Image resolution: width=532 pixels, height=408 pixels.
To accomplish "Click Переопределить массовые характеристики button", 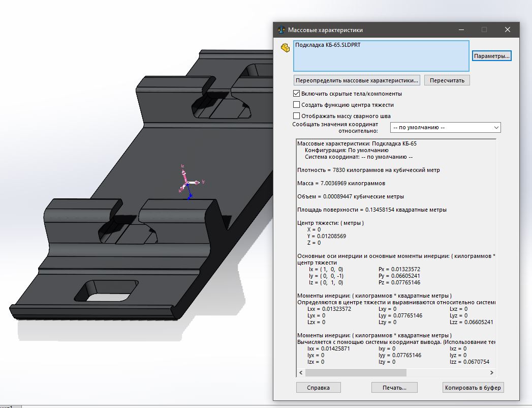I will coord(357,80).
